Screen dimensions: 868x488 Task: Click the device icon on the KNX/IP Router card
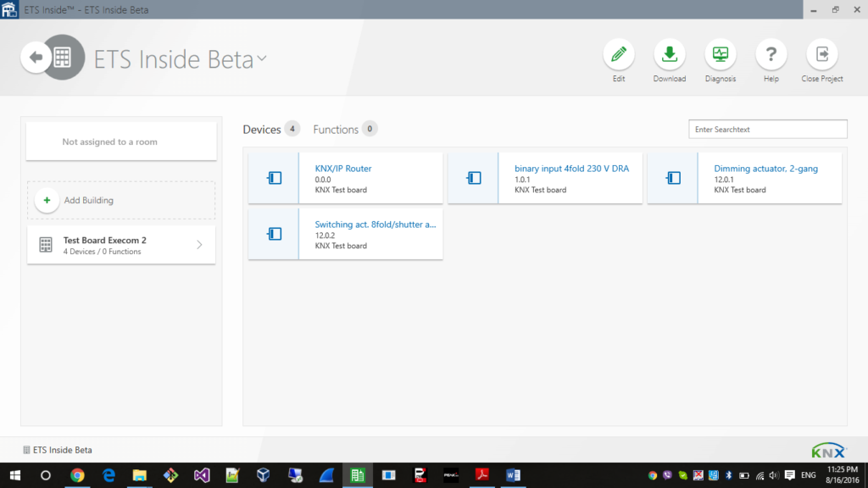click(x=274, y=178)
